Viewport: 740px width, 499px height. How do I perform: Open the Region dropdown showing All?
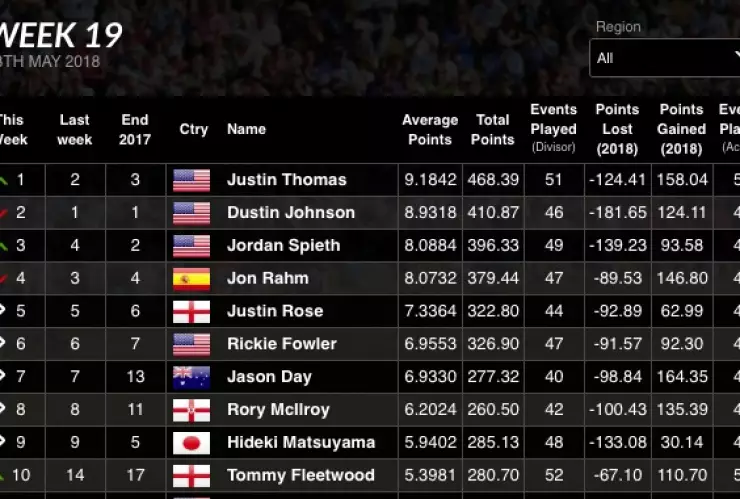[x=664, y=58]
